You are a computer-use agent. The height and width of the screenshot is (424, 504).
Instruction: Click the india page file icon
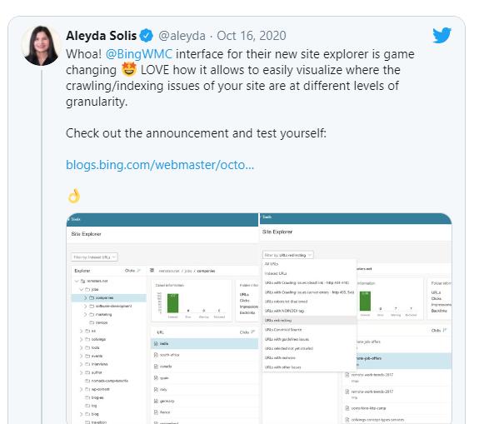tap(156, 343)
